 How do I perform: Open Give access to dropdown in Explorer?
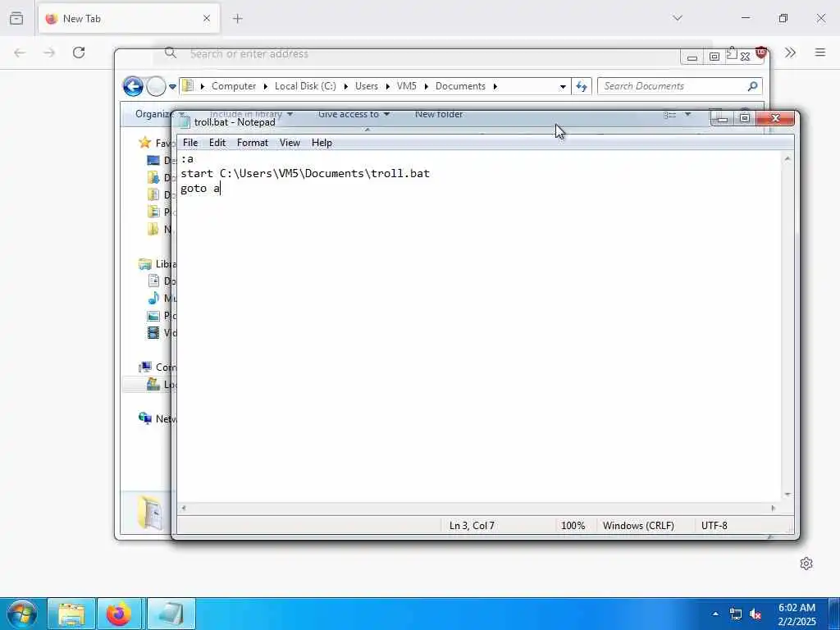(354, 114)
